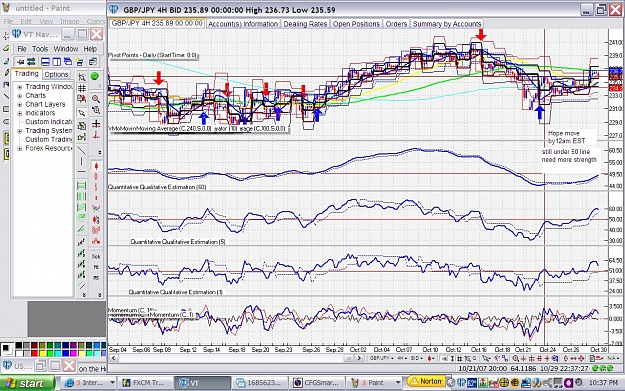Screen dimensions: 625x391
Task: Click the chart zoom magnifier icon in bottom toolbar
Action: 515,358
